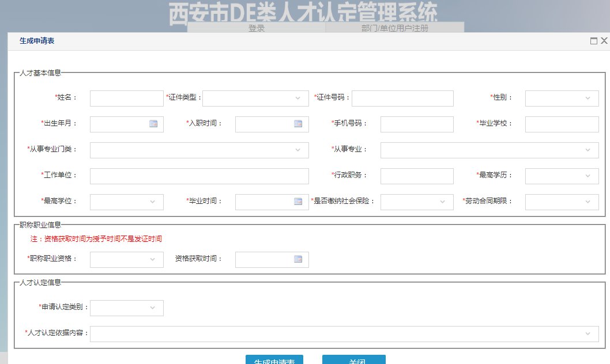Screen dimensions: 610x364
Task: Open the 出生年月 calendar picker
Action: (x=153, y=124)
